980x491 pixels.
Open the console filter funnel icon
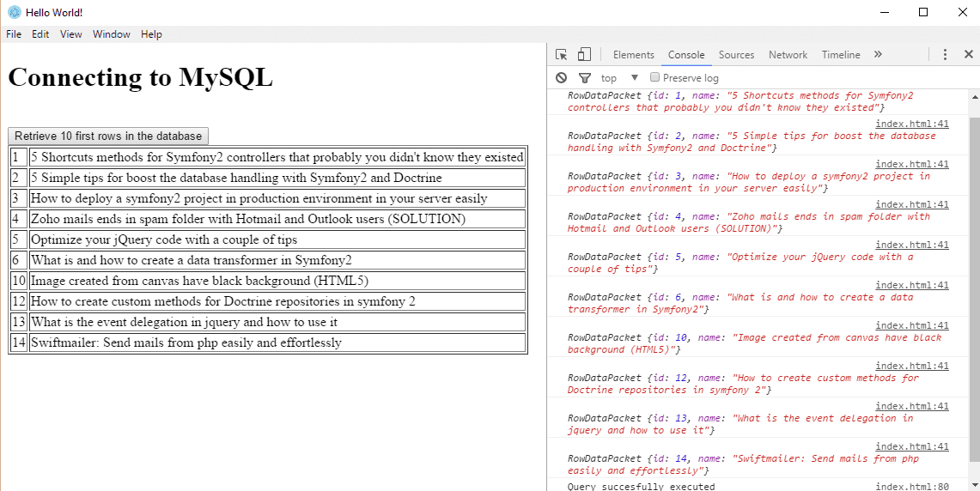point(584,77)
